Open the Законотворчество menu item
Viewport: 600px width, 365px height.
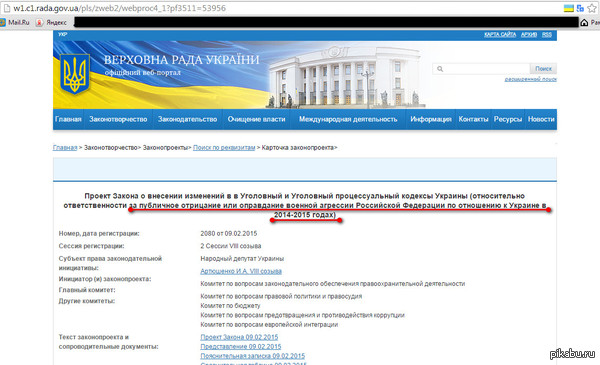[118, 119]
